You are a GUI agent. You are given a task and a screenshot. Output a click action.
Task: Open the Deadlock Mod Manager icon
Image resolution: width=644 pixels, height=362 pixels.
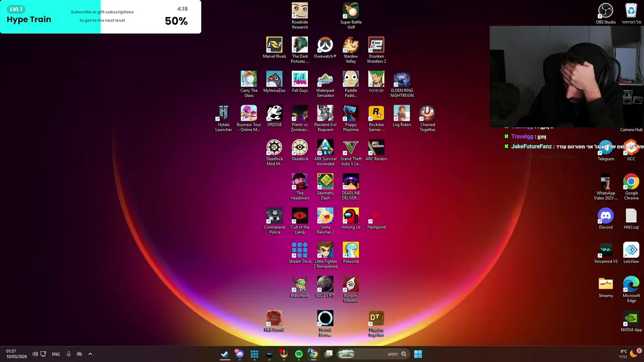tap(274, 152)
